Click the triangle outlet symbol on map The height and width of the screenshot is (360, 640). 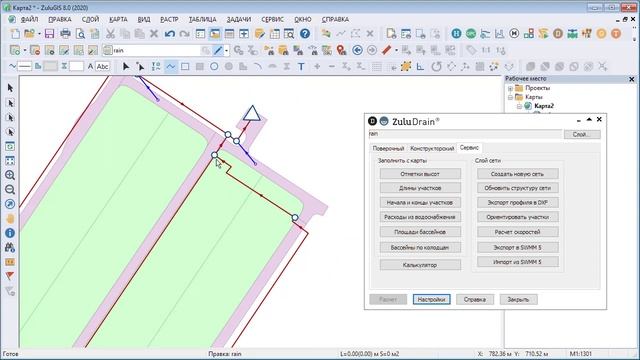[251, 113]
